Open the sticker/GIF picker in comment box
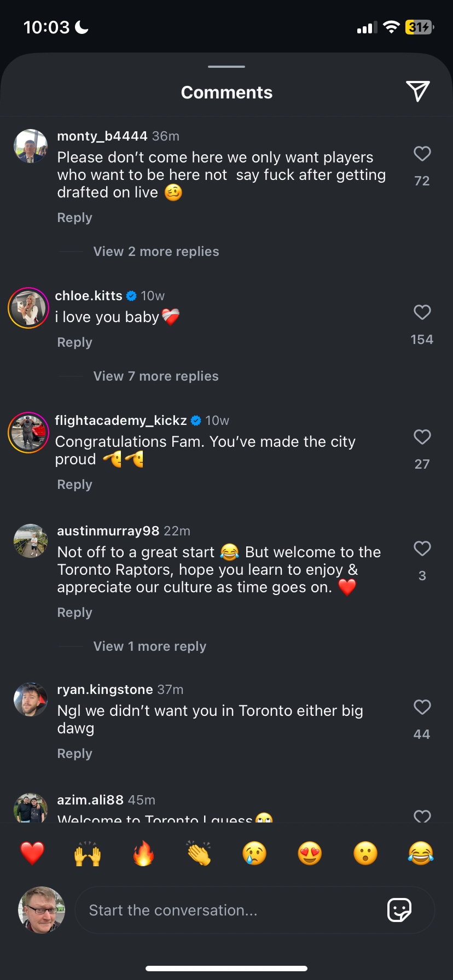This screenshot has width=453, height=980. pos(399,910)
